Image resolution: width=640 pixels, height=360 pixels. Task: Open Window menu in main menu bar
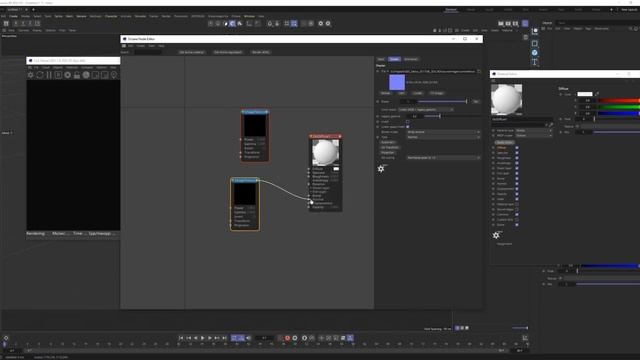click(x=249, y=16)
